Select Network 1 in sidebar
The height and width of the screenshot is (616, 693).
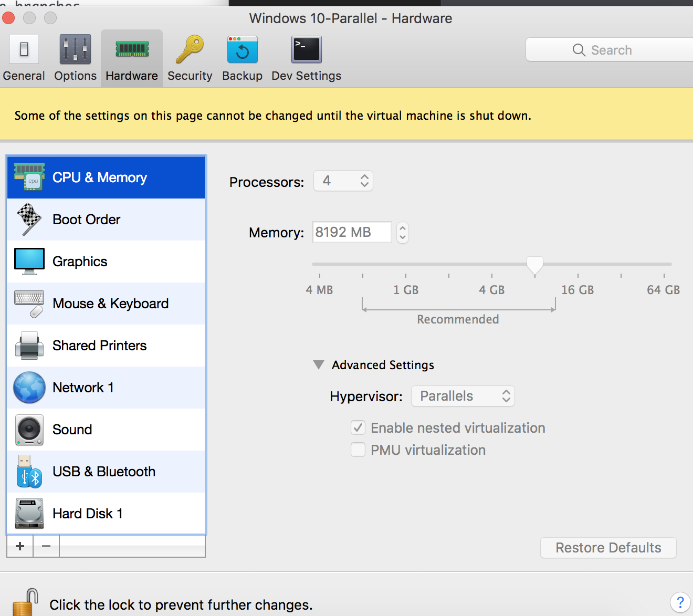(x=106, y=388)
